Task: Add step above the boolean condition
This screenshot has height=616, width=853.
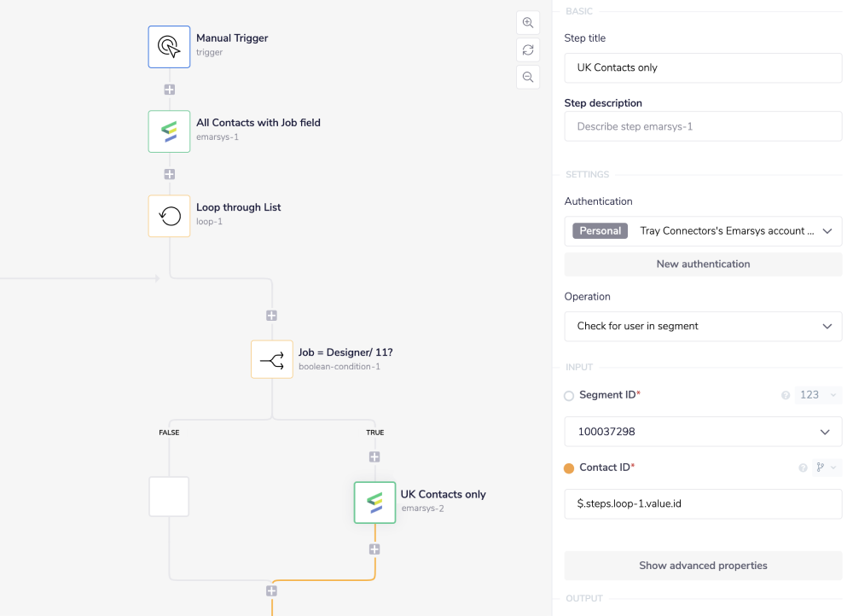Action: [x=271, y=316]
